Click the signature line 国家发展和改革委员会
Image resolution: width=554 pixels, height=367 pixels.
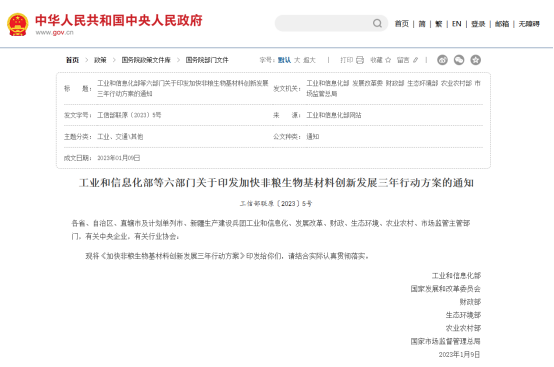click(x=446, y=289)
